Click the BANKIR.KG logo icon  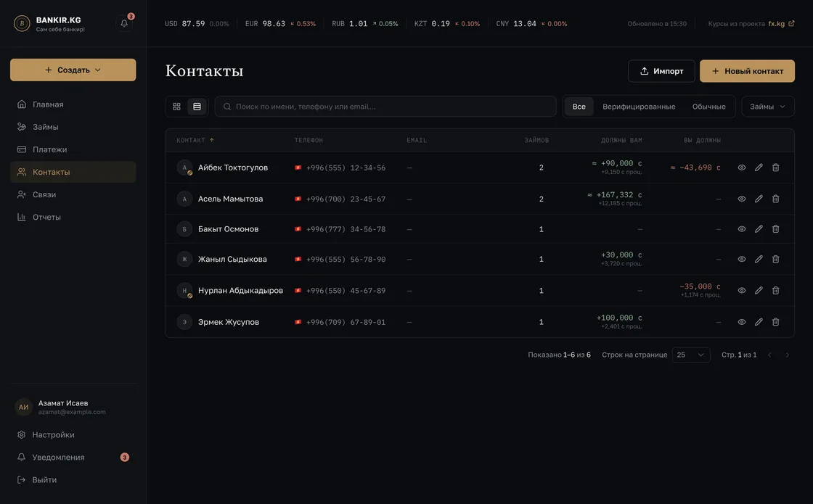(x=22, y=23)
